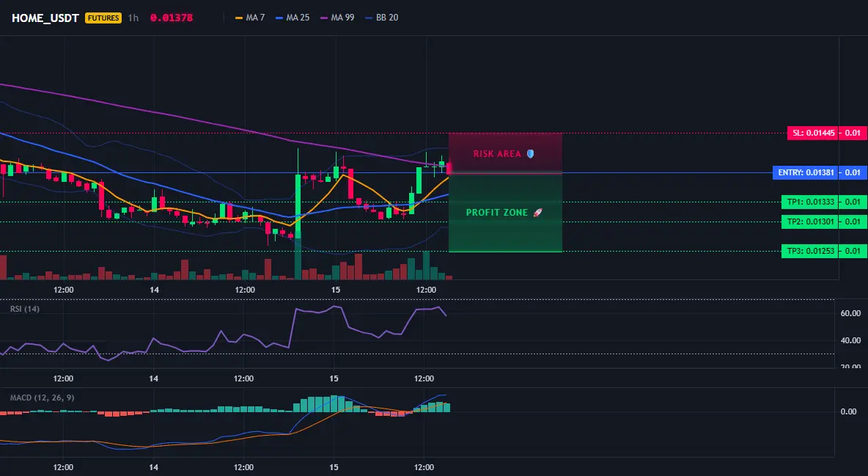Image resolution: width=868 pixels, height=476 pixels.
Task: Click the shield icon beside RISK AREA
Action: (530, 153)
